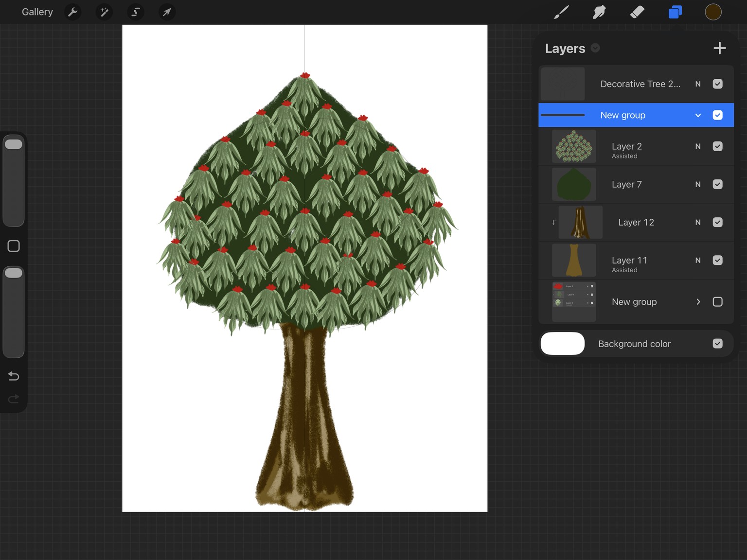Open blend mode N for Layer 2
The width and height of the screenshot is (747, 560).
698,146
